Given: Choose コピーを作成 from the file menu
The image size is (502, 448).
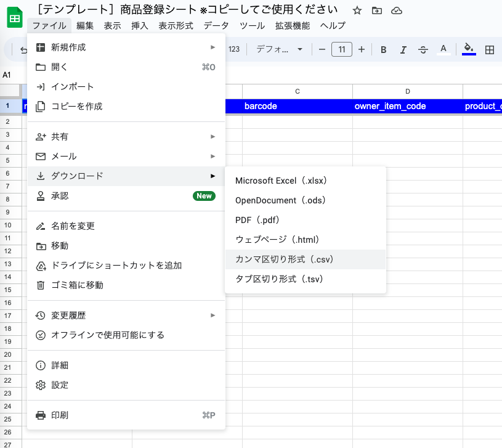Looking at the screenshot, I should pyautogui.click(x=76, y=107).
